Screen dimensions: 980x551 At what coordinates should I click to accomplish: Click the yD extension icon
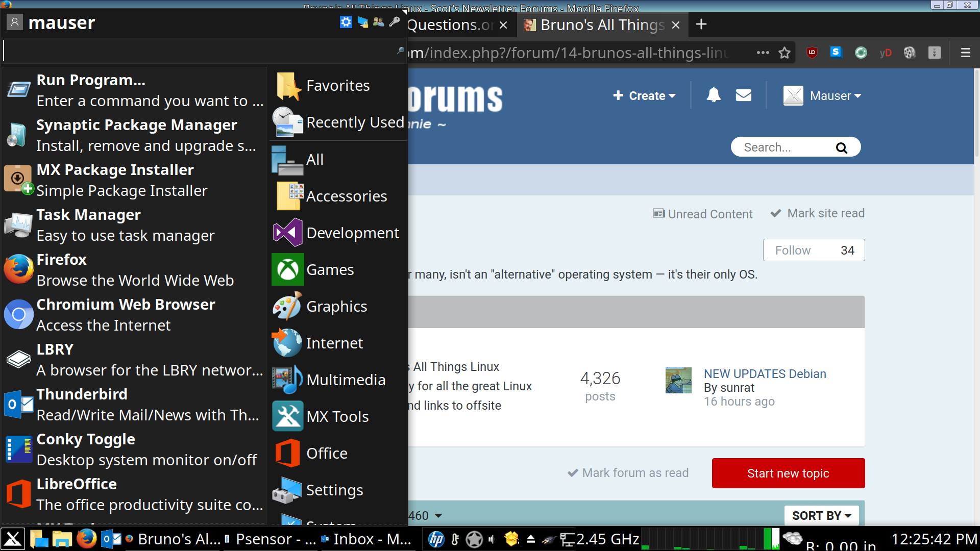pyautogui.click(x=886, y=53)
